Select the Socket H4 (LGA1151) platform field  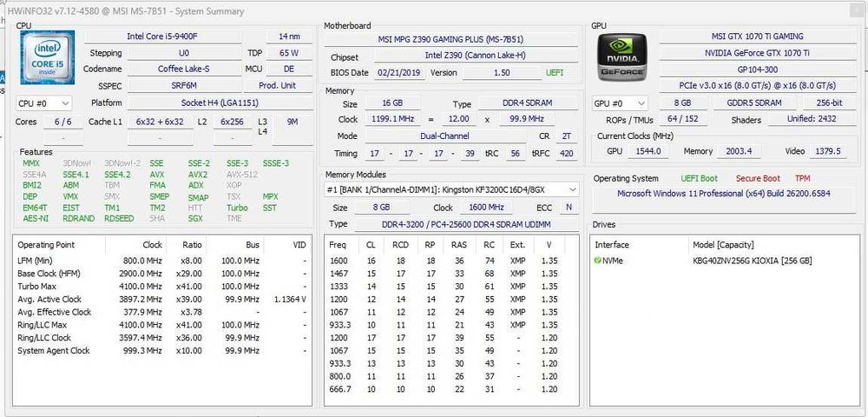point(220,103)
